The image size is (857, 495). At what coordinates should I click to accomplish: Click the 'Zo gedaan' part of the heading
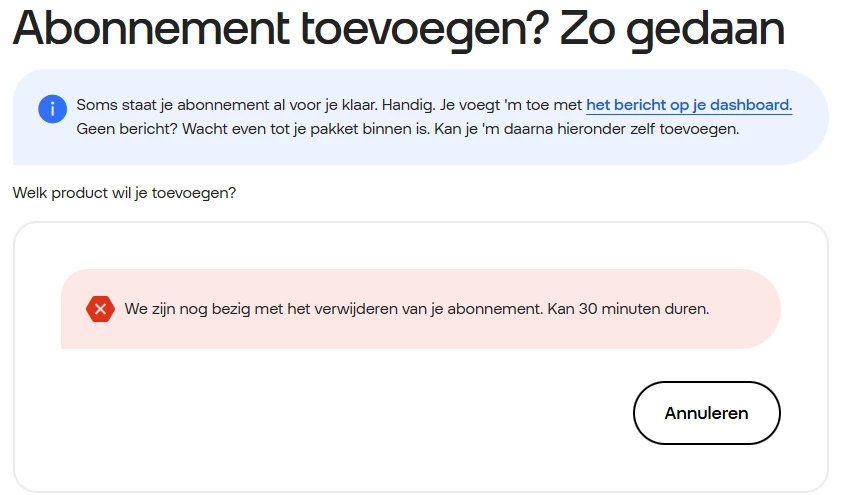[x=672, y=28]
